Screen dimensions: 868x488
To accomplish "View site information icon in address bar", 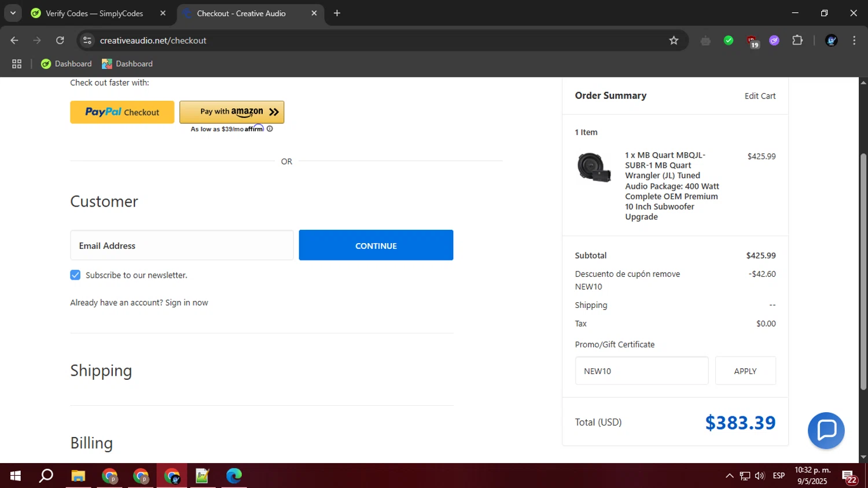I will (87, 41).
